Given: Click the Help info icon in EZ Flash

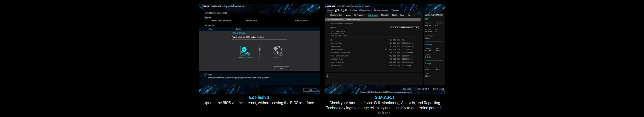Looking at the screenshot, I should pos(206,75).
